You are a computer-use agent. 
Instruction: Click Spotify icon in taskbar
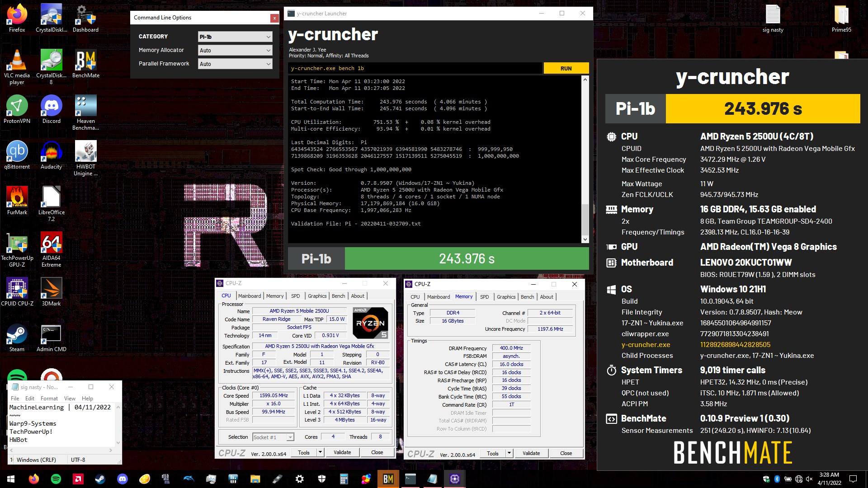[56, 479]
